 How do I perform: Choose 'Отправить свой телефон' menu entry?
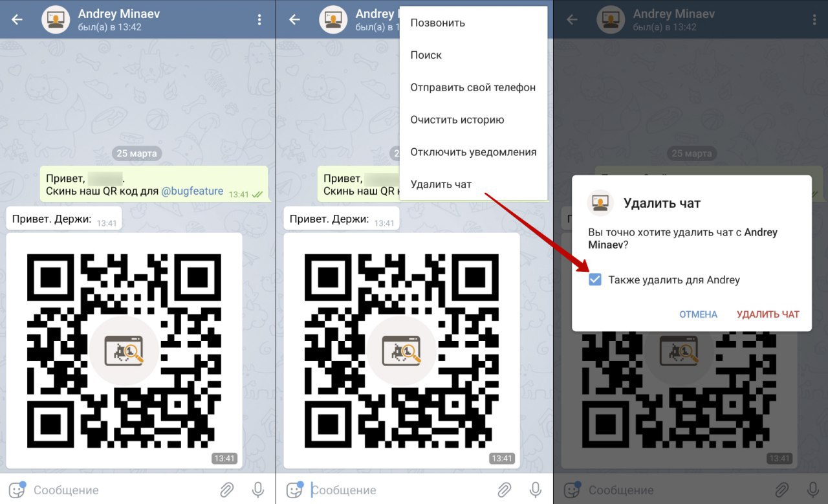click(x=474, y=87)
